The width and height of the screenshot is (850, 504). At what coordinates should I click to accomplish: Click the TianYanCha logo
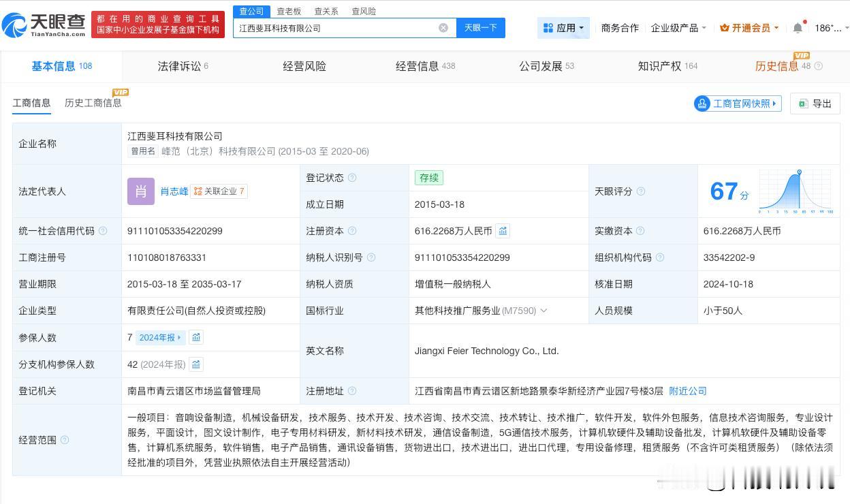(x=45, y=25)
